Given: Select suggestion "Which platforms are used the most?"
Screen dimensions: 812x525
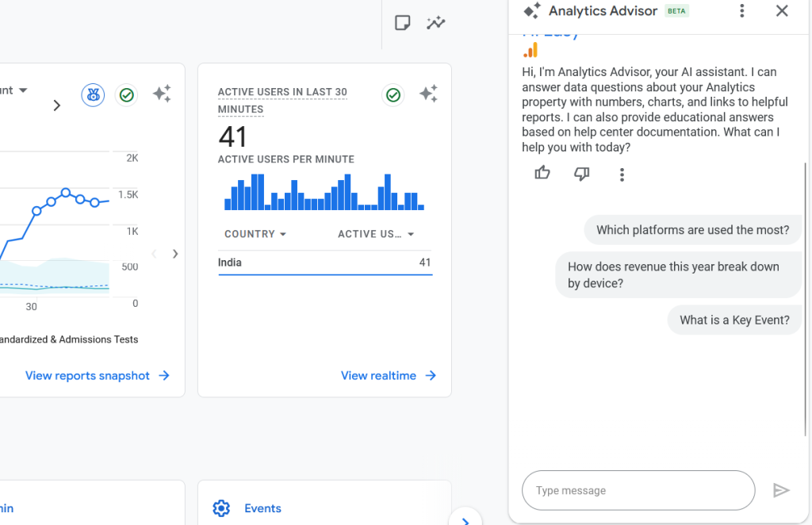Looking at the screenshot, I should [x=692, y=230].
